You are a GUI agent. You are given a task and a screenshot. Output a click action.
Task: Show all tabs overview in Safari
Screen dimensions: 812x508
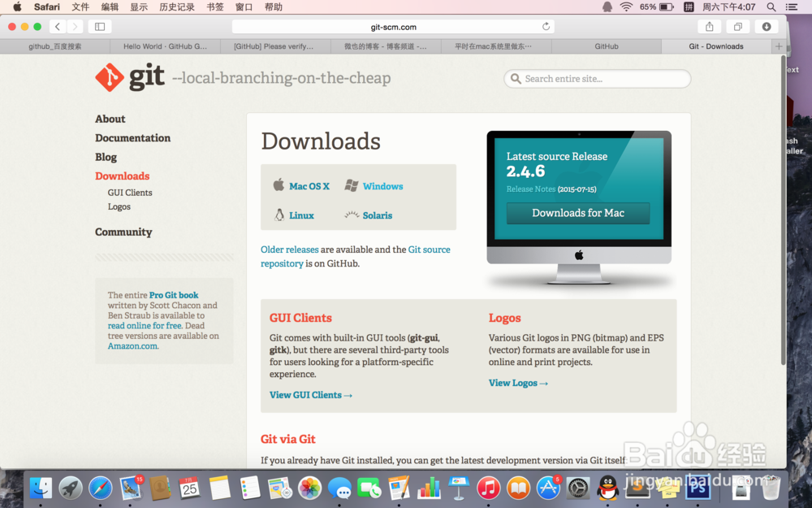point(738,27)
